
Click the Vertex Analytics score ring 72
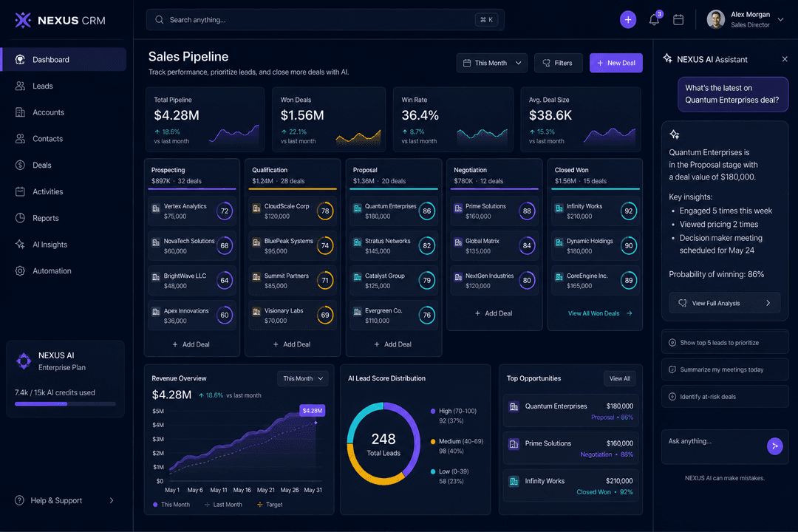225,211
